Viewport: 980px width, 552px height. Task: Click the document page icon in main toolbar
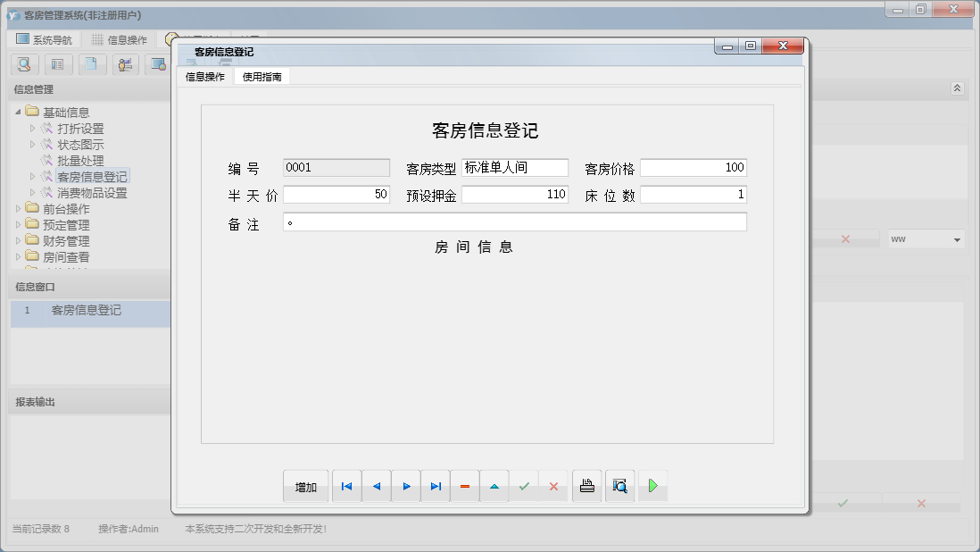(91, 64)
